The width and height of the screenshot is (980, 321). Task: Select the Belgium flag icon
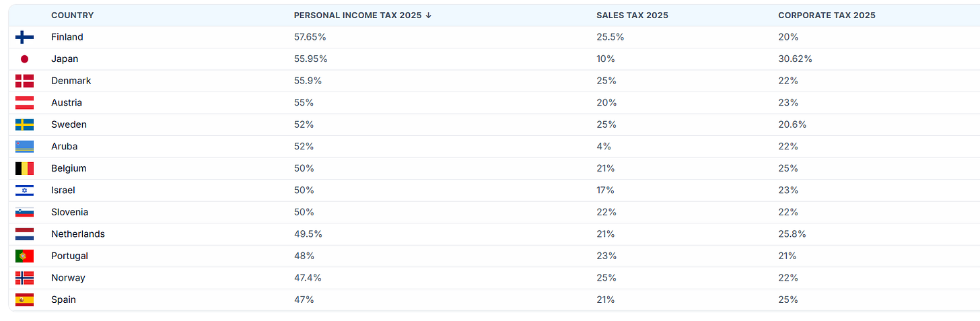pos(24,168)
